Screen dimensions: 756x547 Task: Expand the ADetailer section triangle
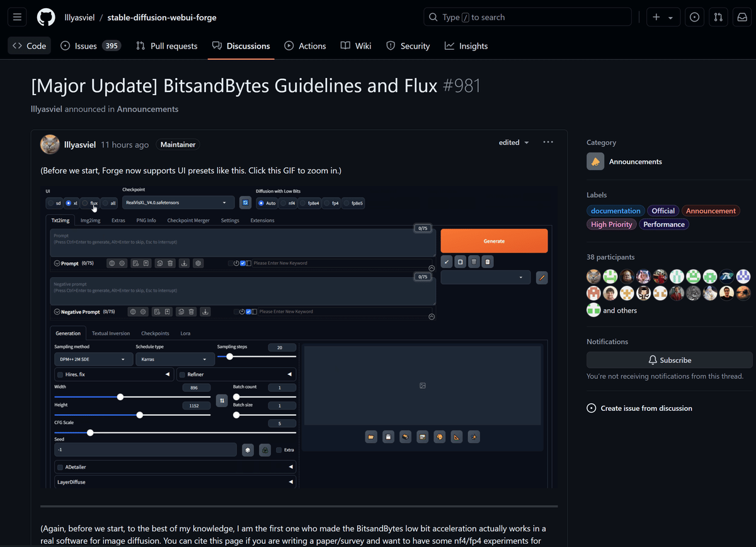(290, 467)
